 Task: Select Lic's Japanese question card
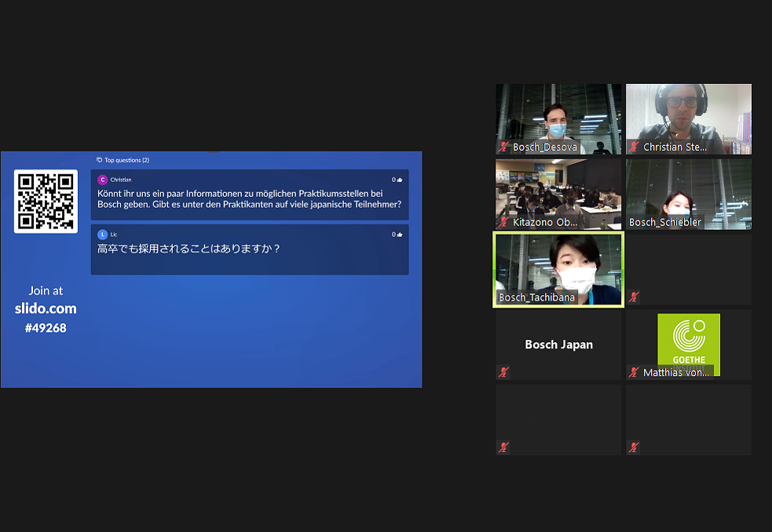(x=249, y=250)
